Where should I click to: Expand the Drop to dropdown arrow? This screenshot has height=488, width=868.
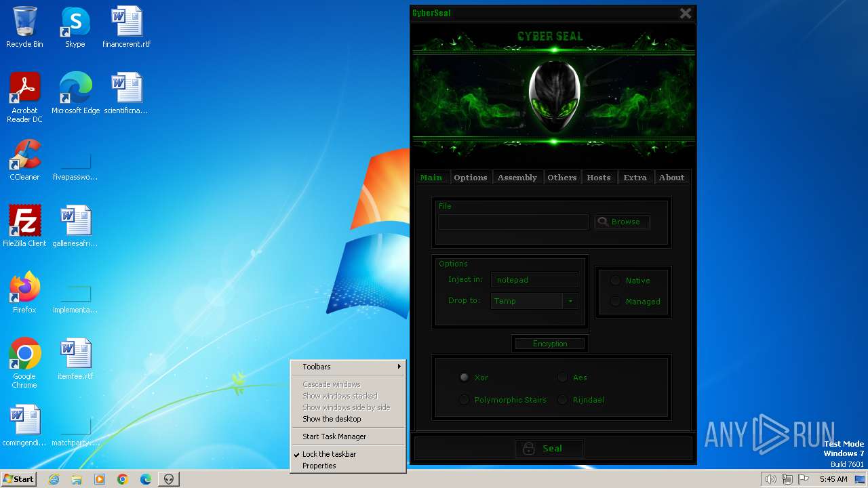tap(570, 301)
